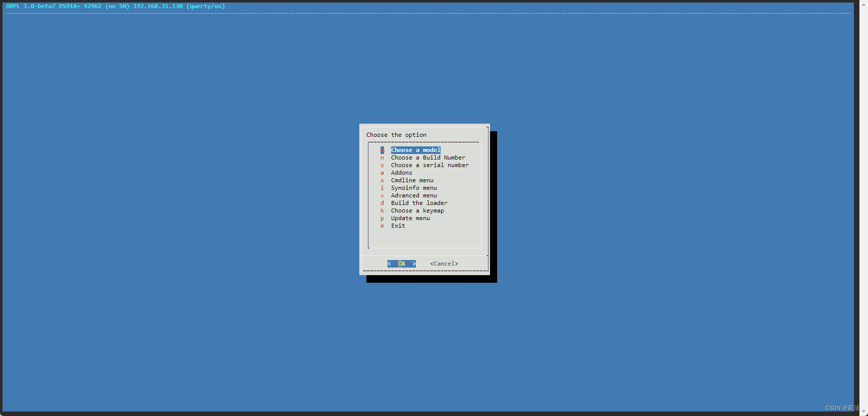
Task: Open the Advanced menu entry
Action: 414,195
